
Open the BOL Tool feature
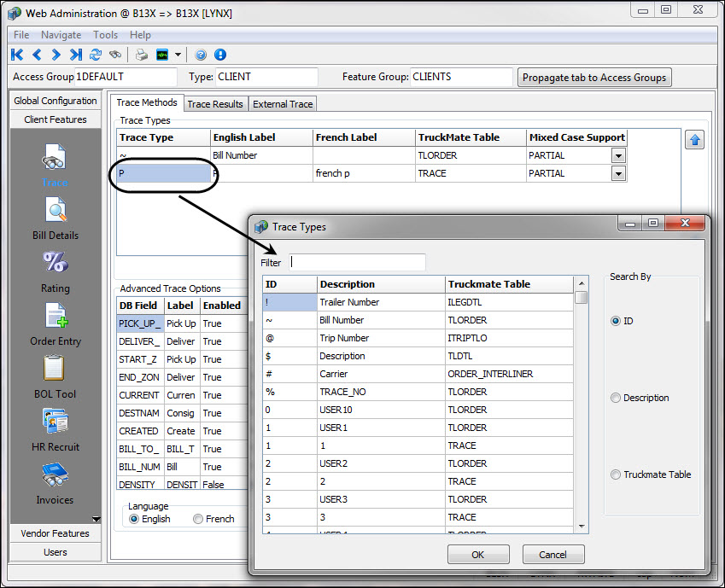point(56,376)
